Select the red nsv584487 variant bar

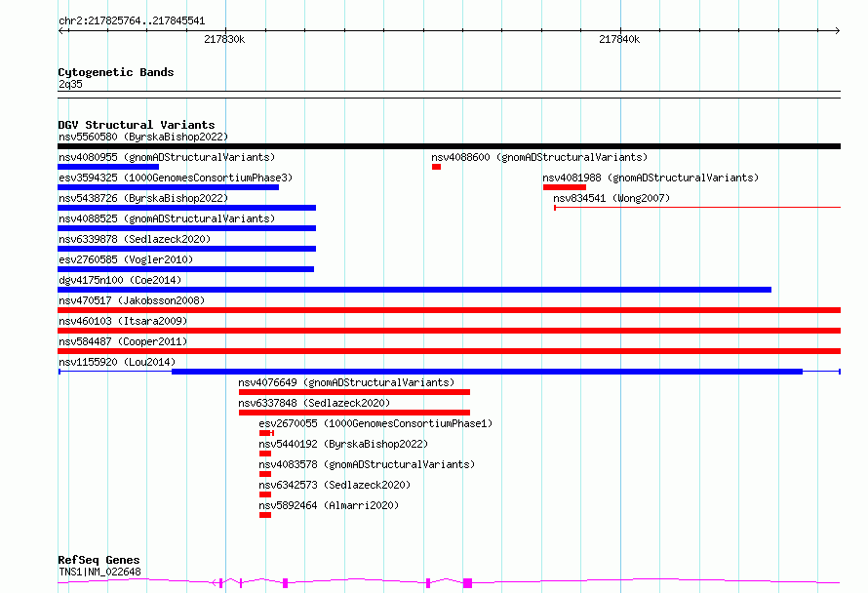point(449,351)
